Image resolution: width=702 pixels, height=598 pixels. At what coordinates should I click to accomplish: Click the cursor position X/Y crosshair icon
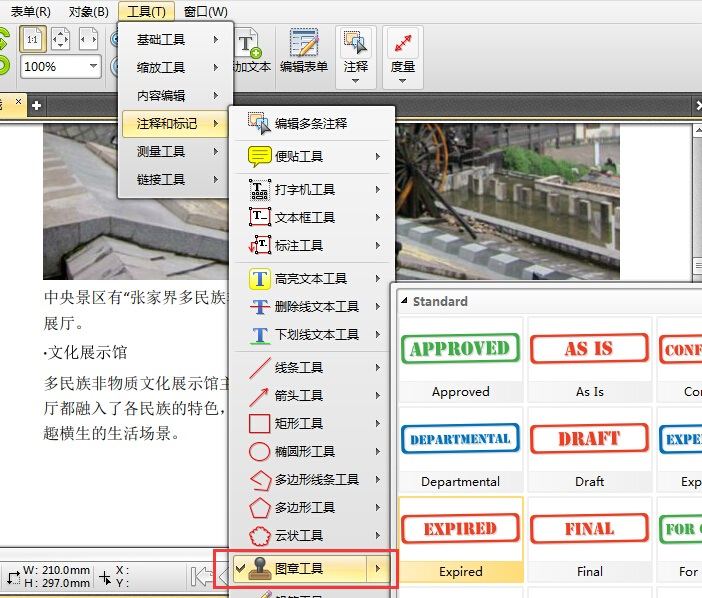[105, 577]
